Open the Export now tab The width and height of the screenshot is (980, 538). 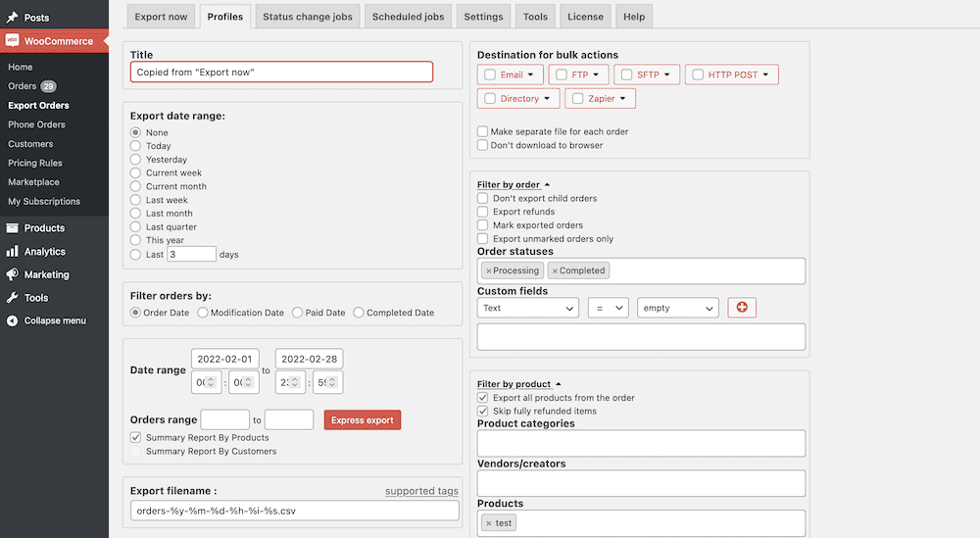click(163, 17)
